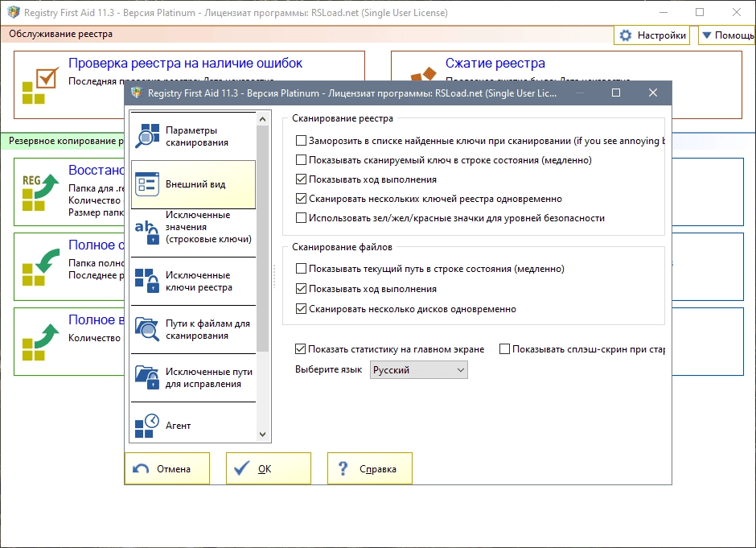The image size is (756, 548).
Task: Click the undo arrow icon on Отмена
Action: (x=141, y=469)
